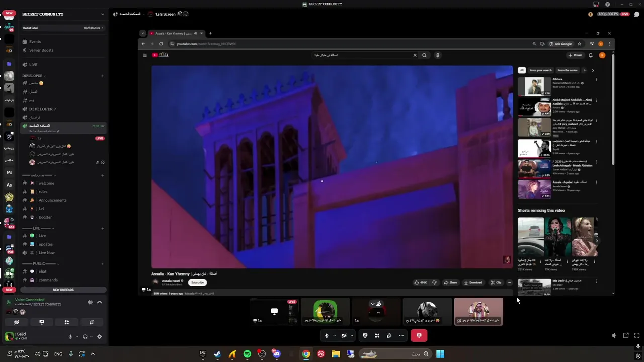Turn on camera in the voice panel
Image resolution: width=644 pixels, height=362 pixels.
click(17, 322)
